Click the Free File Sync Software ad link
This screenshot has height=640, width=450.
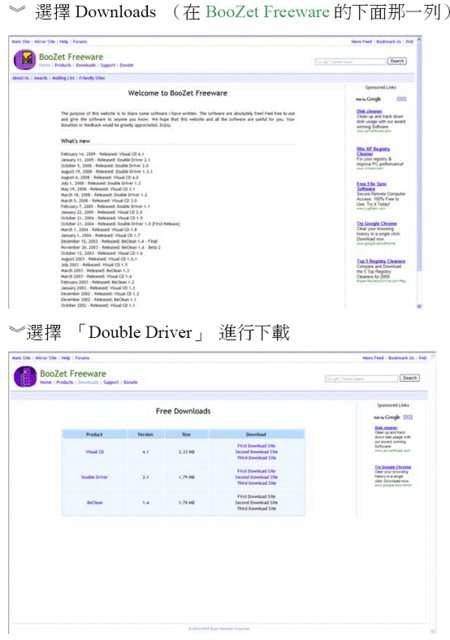(x=371, y=186)
